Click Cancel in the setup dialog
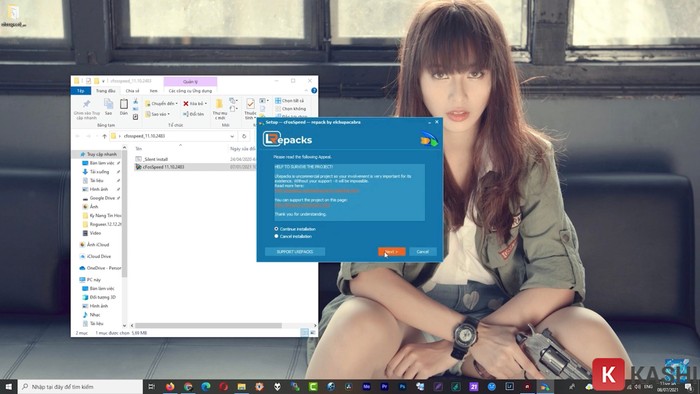The width and height of the screenshot is (700, 394). click(x=423, y=252)
